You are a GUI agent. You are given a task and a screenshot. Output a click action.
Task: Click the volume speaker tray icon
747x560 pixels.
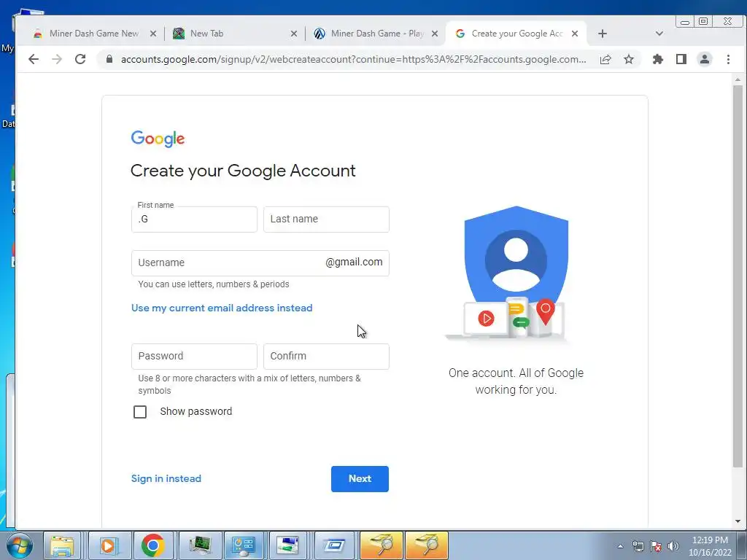(x=673, y=546)
